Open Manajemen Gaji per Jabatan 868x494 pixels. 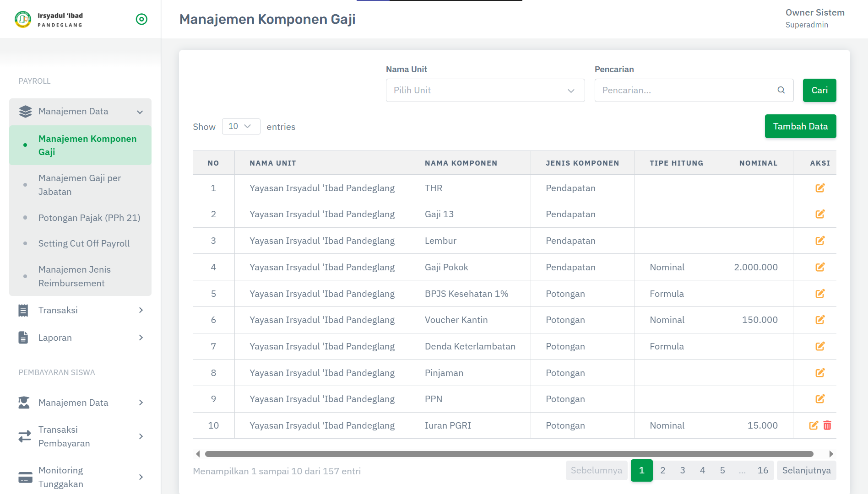coord(81,185)
